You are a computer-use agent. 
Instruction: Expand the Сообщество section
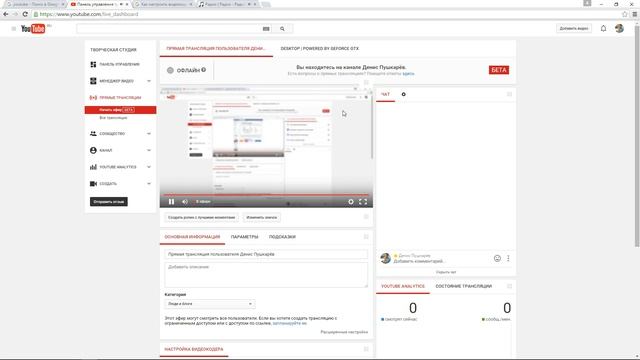coord(149,133)
